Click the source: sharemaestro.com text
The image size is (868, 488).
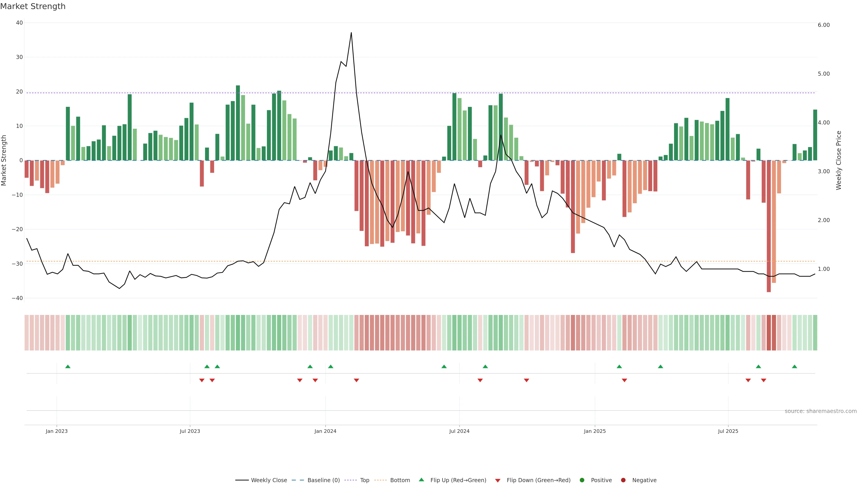click(821, 411)
